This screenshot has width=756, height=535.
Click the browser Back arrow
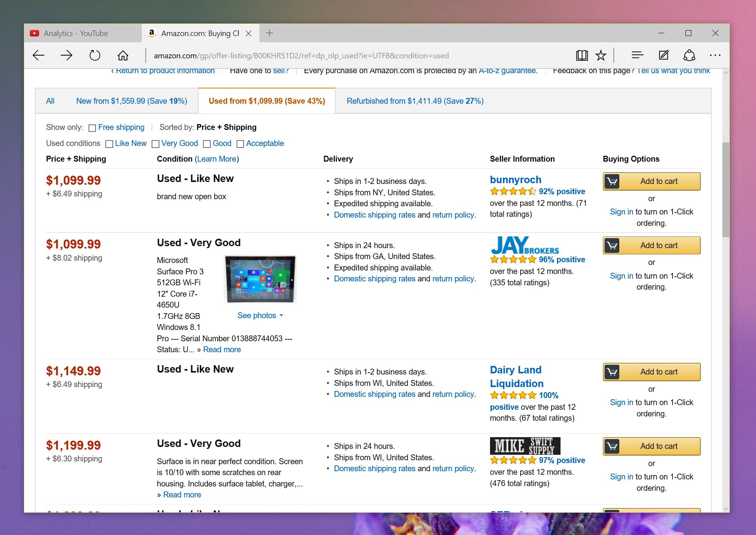(x=38, y=56)
